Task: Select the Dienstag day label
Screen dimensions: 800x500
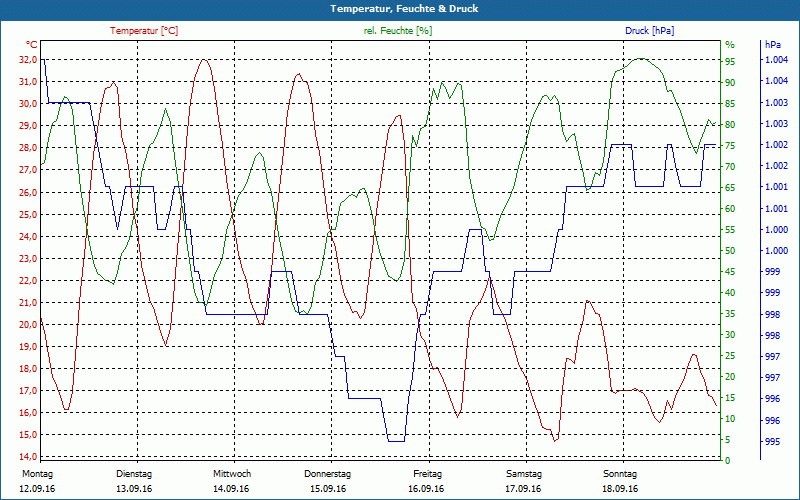Action: [x=134, y=474]
